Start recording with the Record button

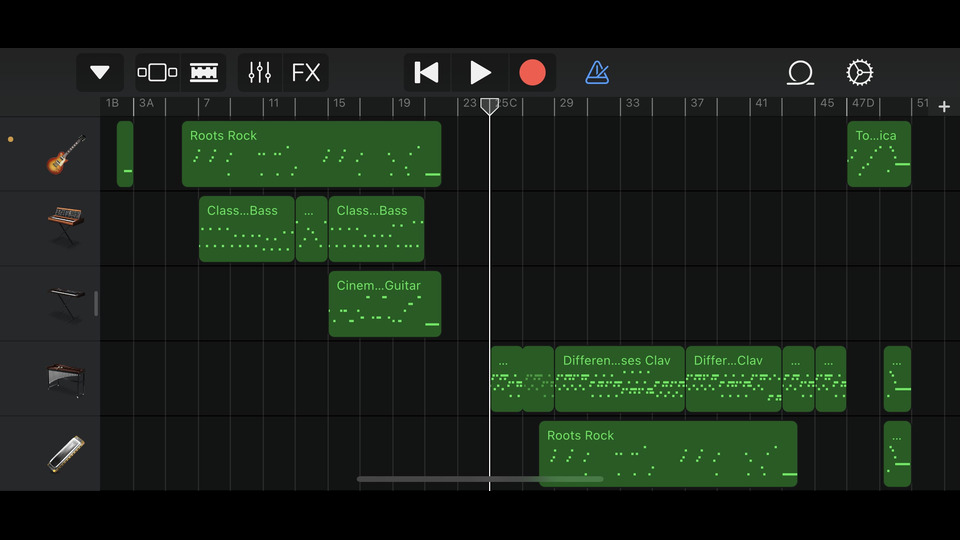532,73
